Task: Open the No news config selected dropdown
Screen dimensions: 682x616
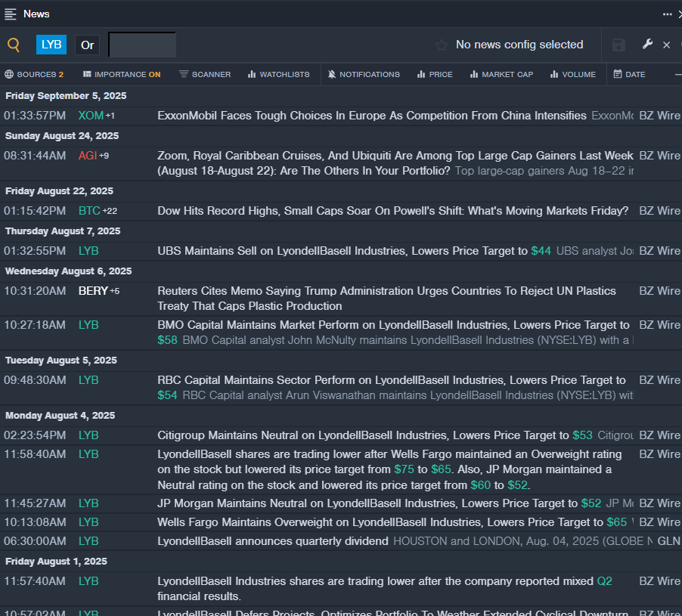Action: coord(519,45)
